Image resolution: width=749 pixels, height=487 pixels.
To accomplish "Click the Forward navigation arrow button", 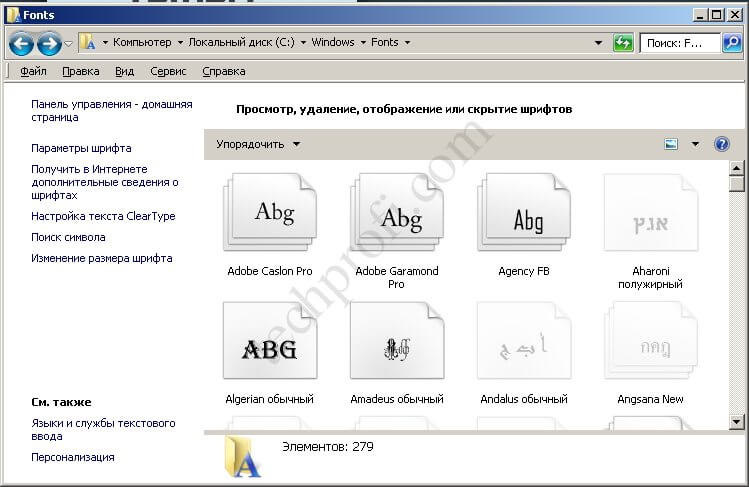I will (48, 43).
